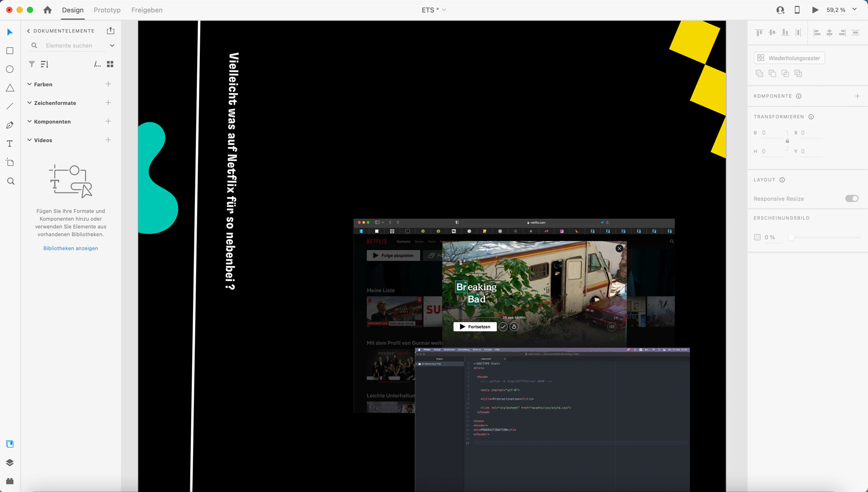Toggle Responsive Resize switch
The width and height of the screenshot is (868, 492).
click(852, 198)
